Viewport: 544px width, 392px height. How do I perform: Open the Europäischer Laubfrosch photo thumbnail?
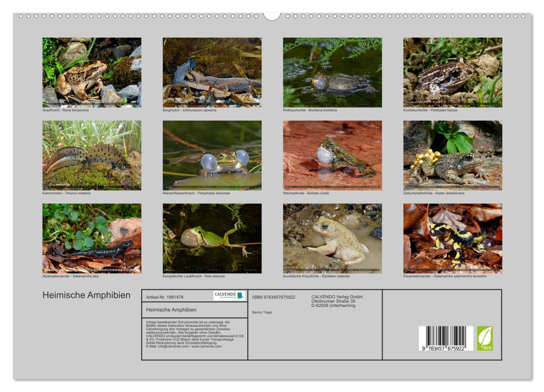point(213,238)
